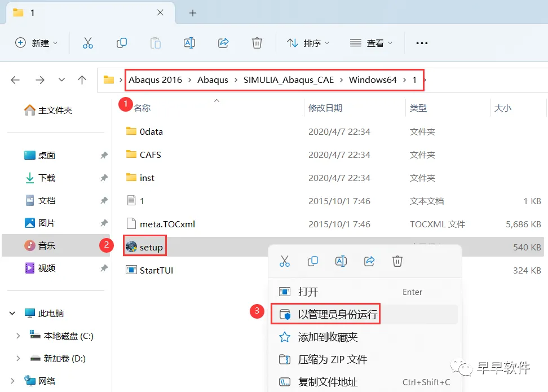Click the Cut scissors icon in the context menu

pos(285,261)
